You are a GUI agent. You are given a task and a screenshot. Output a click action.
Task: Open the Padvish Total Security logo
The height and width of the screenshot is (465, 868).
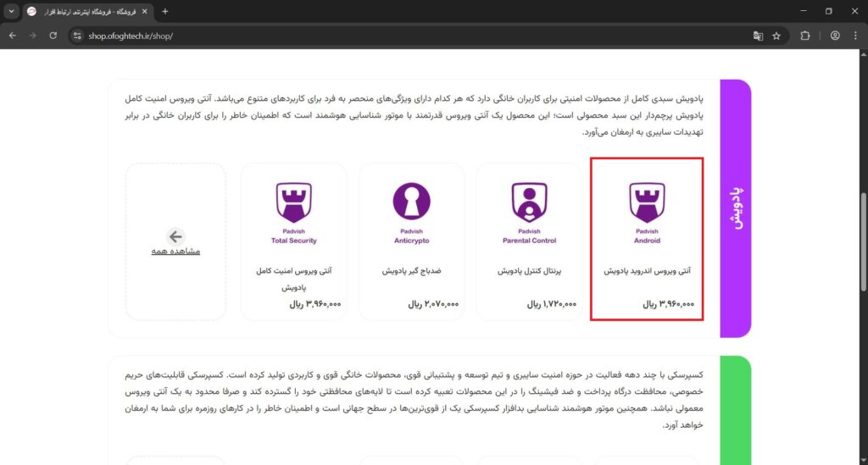[294, 213]
